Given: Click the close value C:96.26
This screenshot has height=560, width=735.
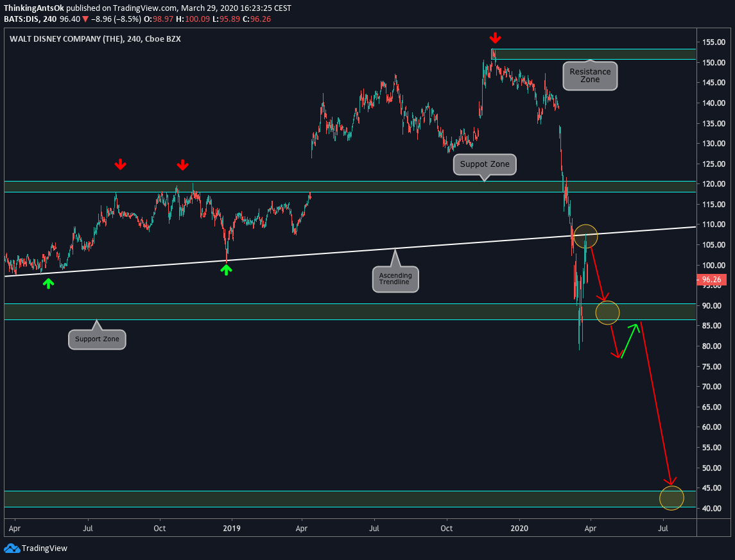Looking at the screenshot, I should click(257, 19).
